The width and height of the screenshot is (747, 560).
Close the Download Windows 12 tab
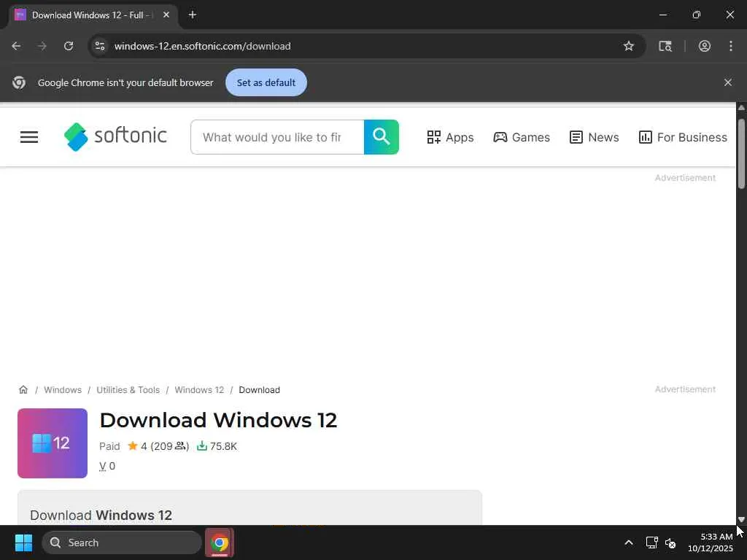pyautogui.click(x=166, y=15)
